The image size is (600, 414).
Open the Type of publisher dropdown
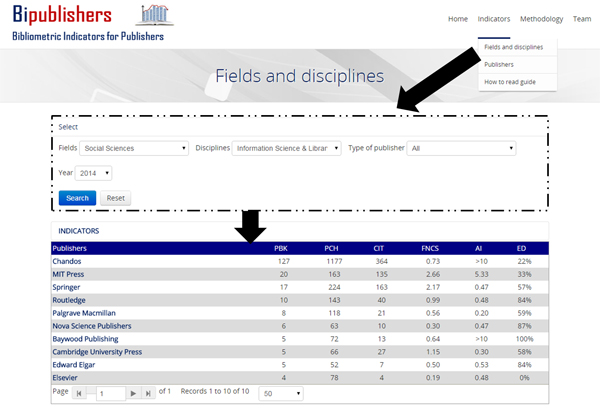[x=461, y=148]
